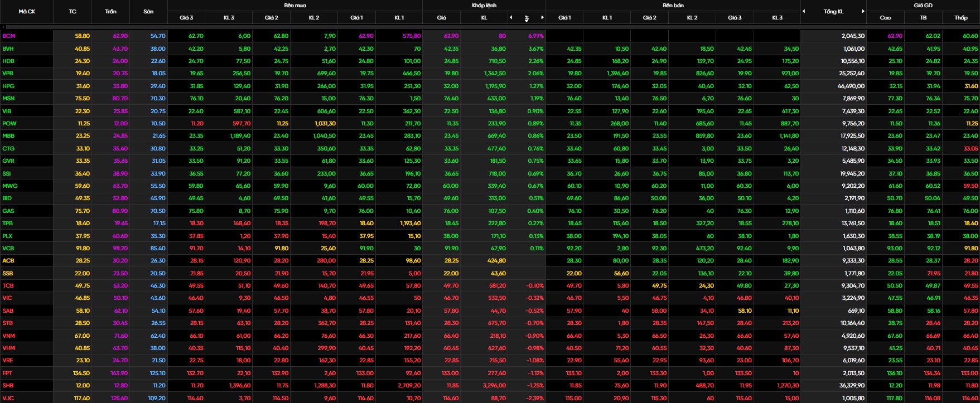
Task: Open the VPB stock symbol
Action: [x=8, y=73]
